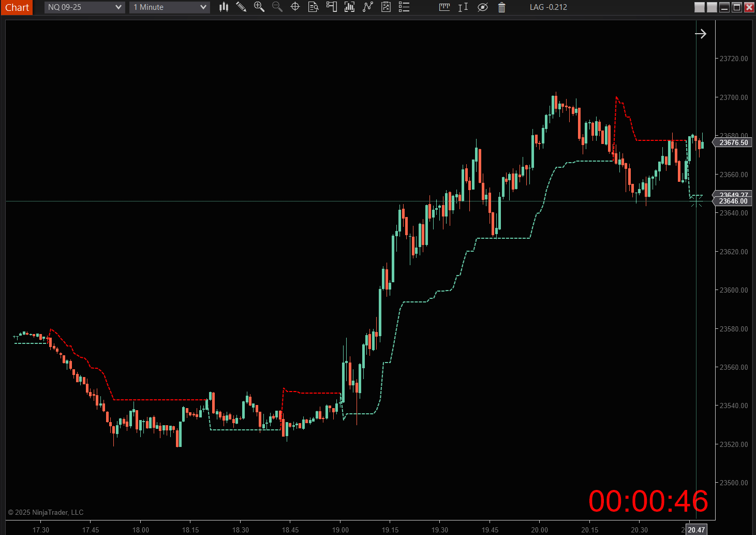Open the drawing tools pencil icon
This screenshot has height=535, width=756.
[x=241, y=7]
